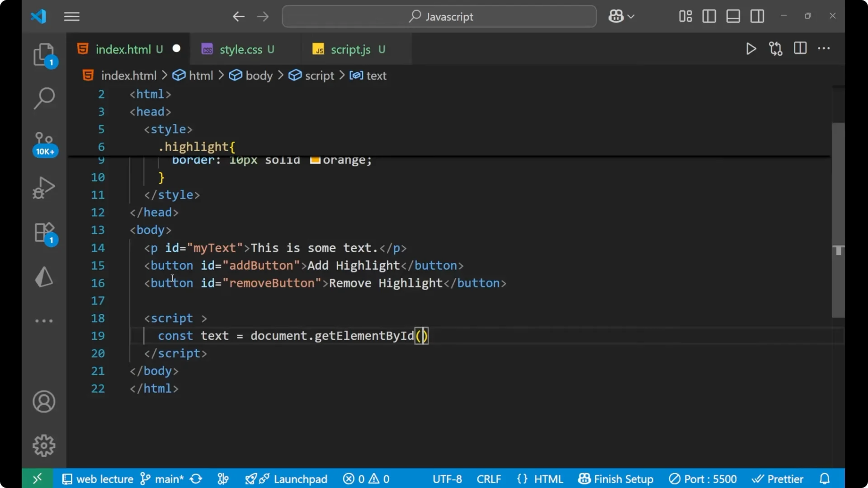Open the Accounts icon in the activity bar
Screen dimensions: 868x488
[x=44, y=402]
